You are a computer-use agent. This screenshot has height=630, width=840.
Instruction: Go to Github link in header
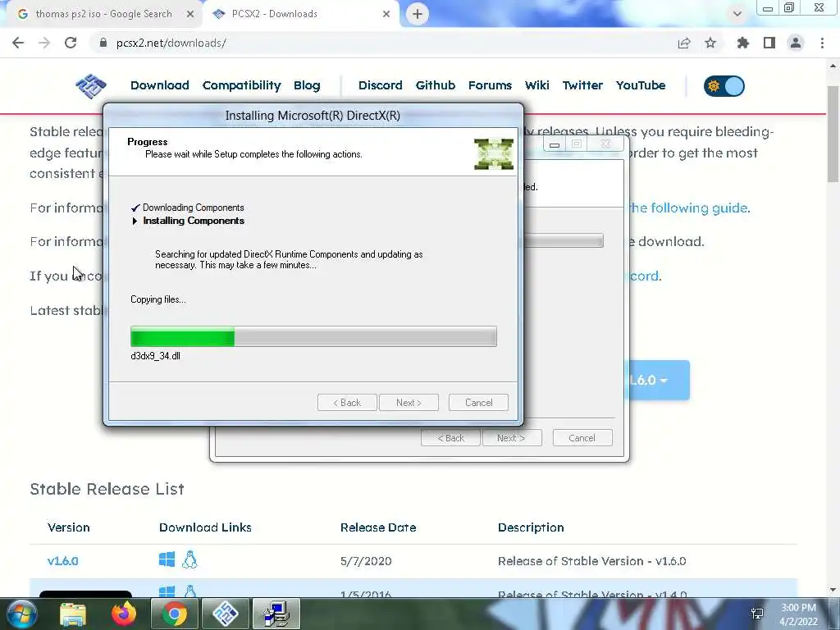[436, 85]
